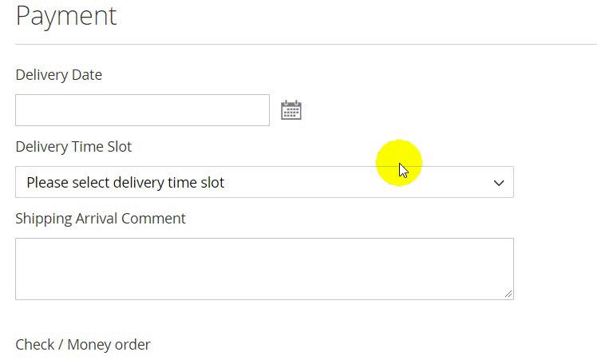Click the Shipping Arrival Comment label

pyautogui.click(x=101, y=219)
